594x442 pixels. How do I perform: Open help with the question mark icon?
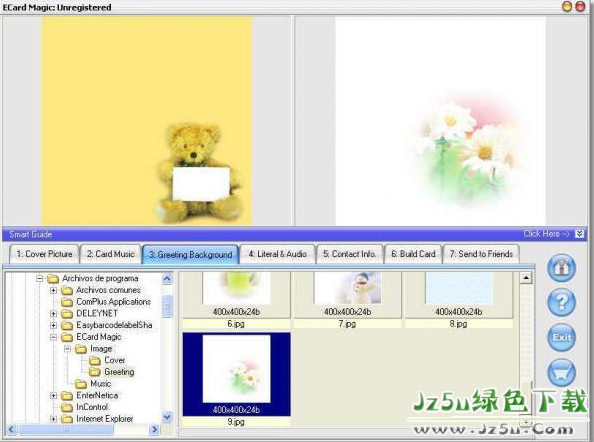pyautogui.click(x=561, y=302)
